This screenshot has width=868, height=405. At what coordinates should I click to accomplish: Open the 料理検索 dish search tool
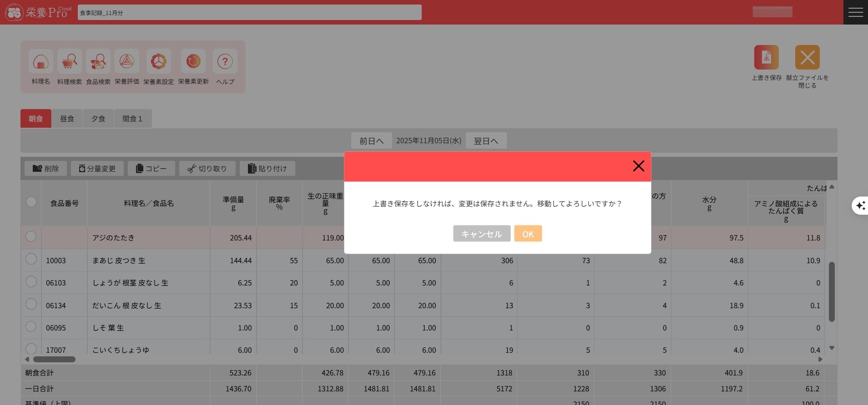[x=70, y=62]
